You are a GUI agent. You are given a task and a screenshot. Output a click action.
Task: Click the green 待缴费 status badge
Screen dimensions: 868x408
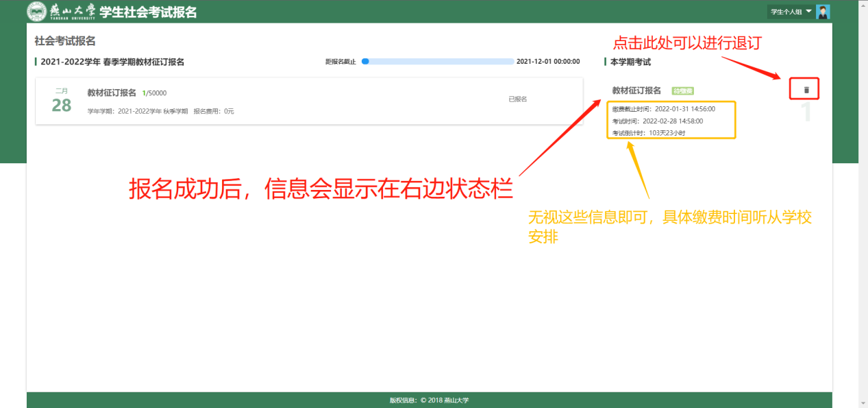coord(683,91)
